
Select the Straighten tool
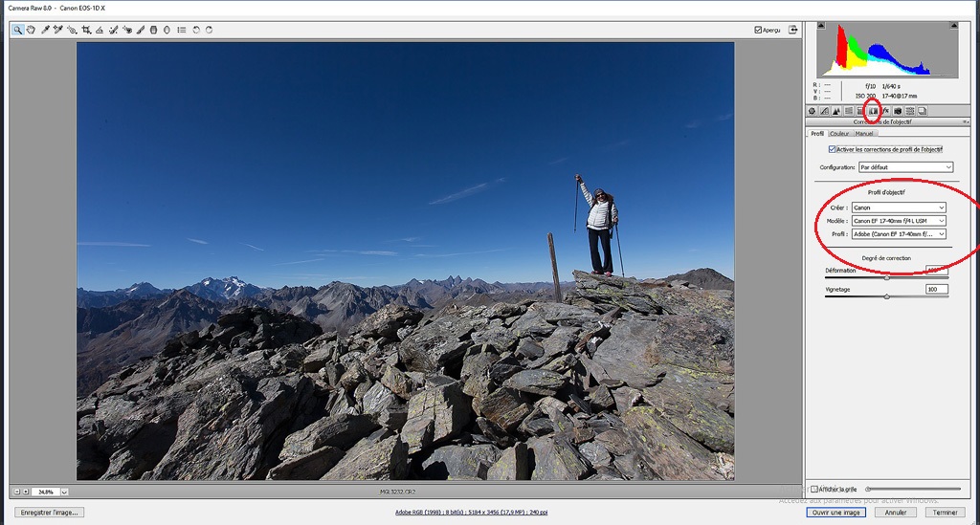click(100, 30)
